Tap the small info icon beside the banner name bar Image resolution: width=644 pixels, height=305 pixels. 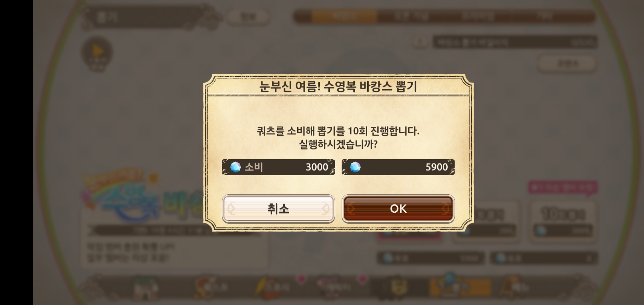point(421,42)
